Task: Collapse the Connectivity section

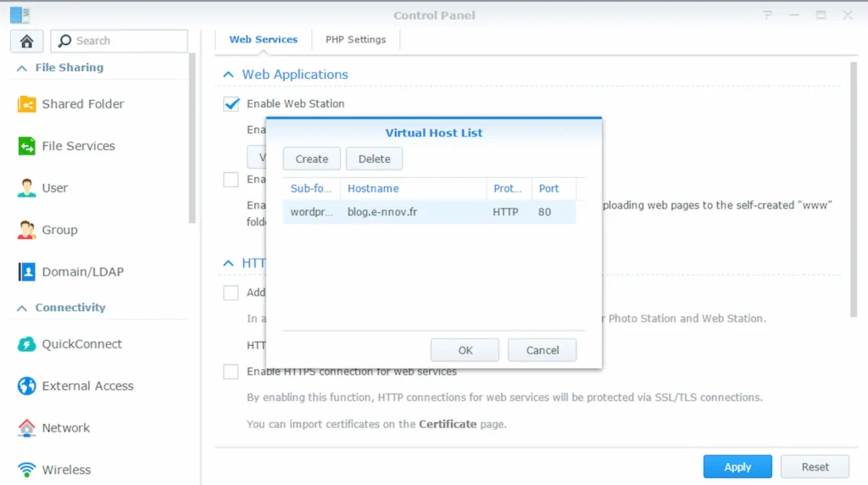Action: pyautogui.click(x=22, y=308)
